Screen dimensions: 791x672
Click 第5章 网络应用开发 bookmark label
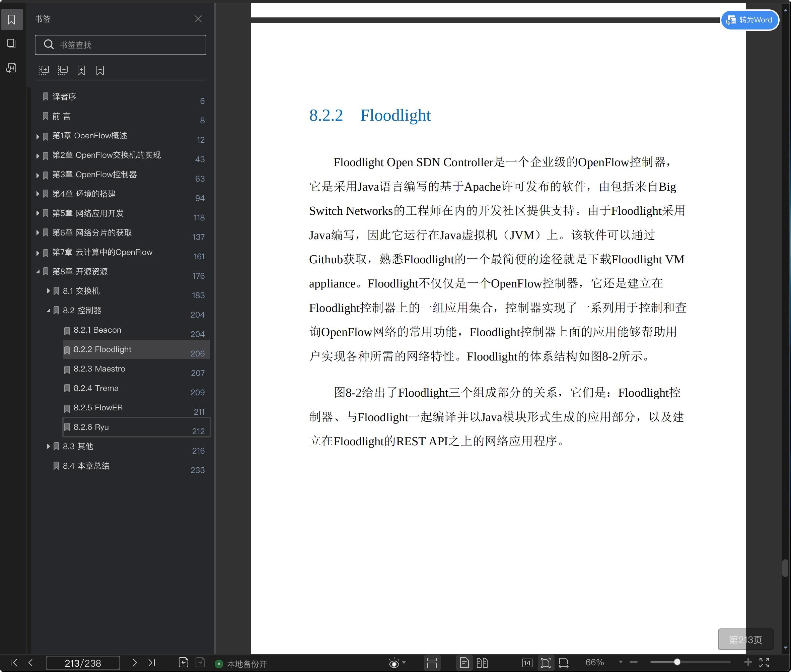(88, 213)
